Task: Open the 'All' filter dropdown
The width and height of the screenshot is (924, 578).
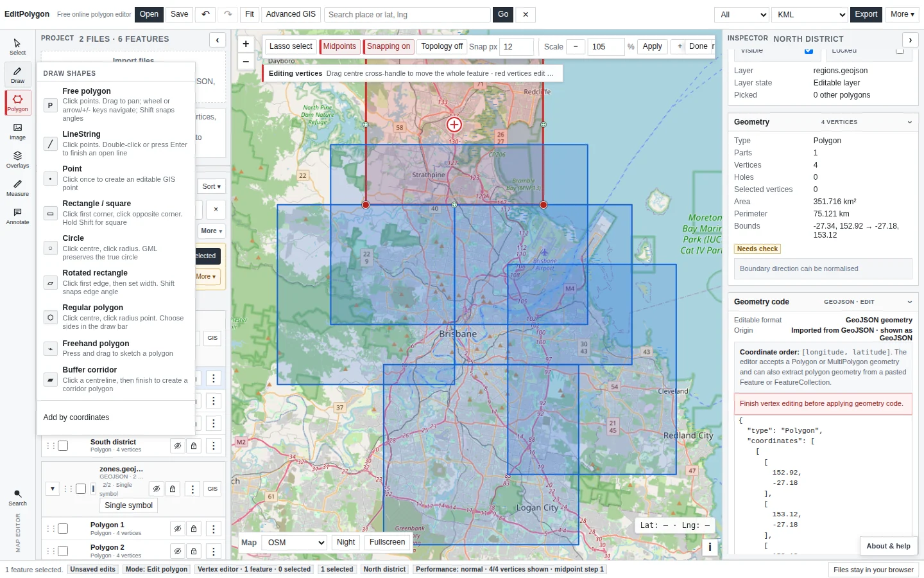Action: pyautogui.click(x=742, y=14)
